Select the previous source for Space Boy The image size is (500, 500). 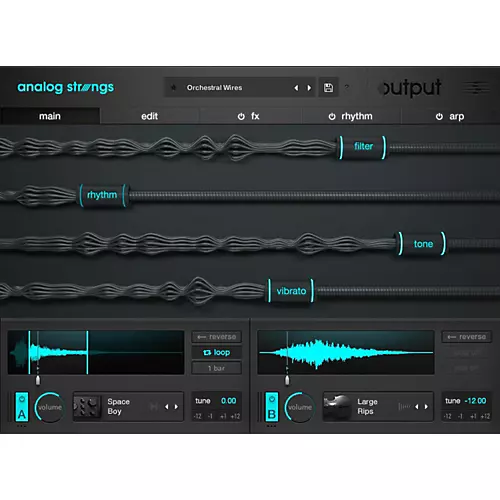(166, 407)
